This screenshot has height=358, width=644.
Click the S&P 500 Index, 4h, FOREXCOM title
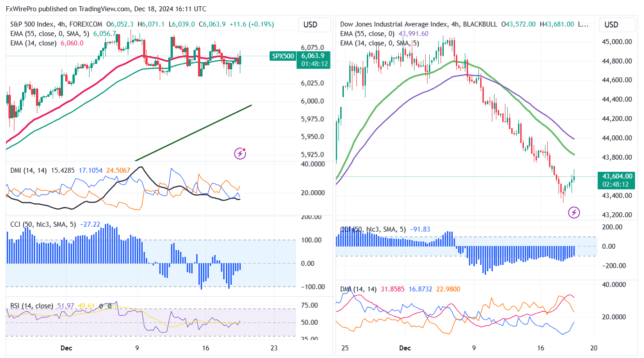56,24
